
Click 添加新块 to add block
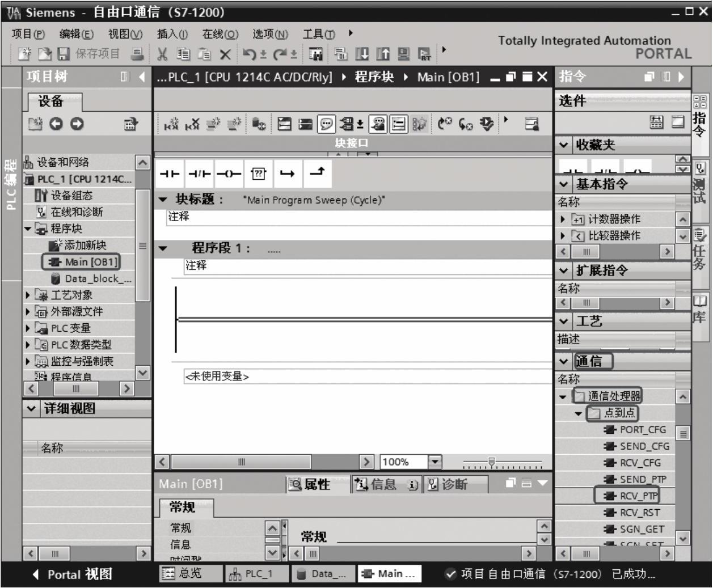click(78, 245)
